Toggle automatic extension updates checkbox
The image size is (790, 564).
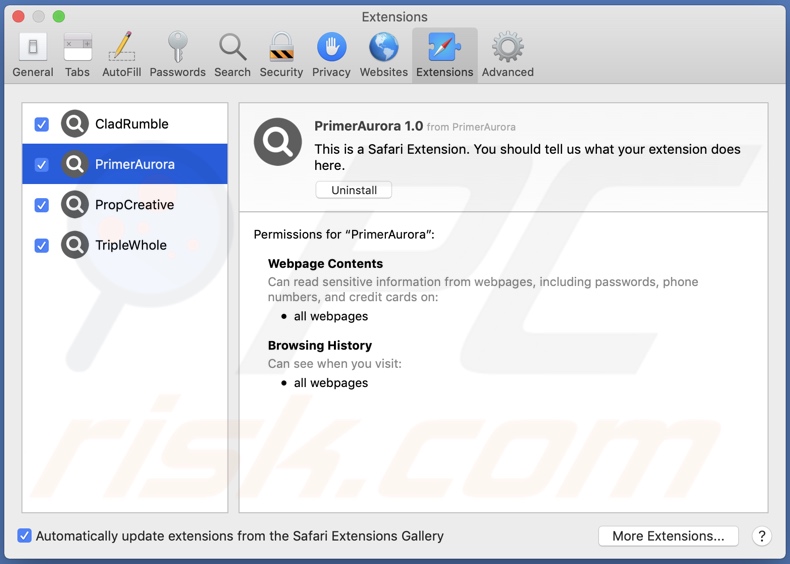pyautogui.click(x=24, y=535)
